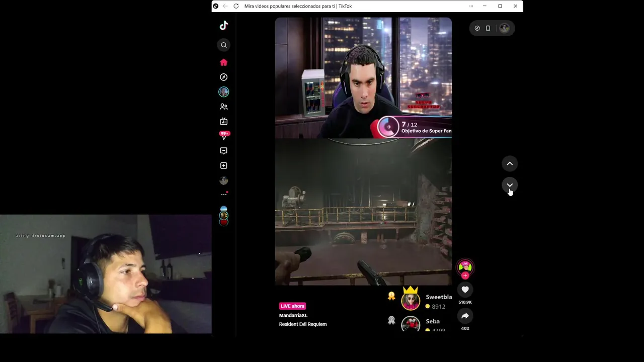Viewport: 644px width, 362px height.
Task: Share the video with arrow icon
Action: (x=465, y=316)
